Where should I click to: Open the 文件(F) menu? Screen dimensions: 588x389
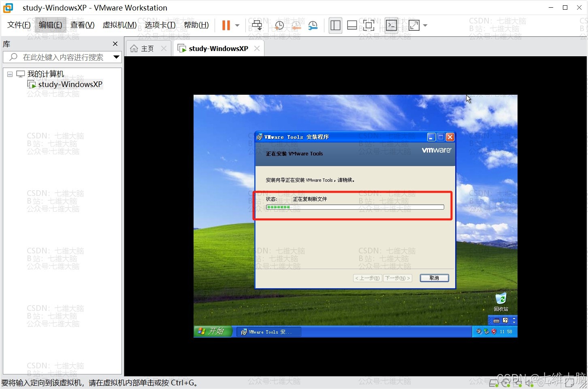pos(19,25)
